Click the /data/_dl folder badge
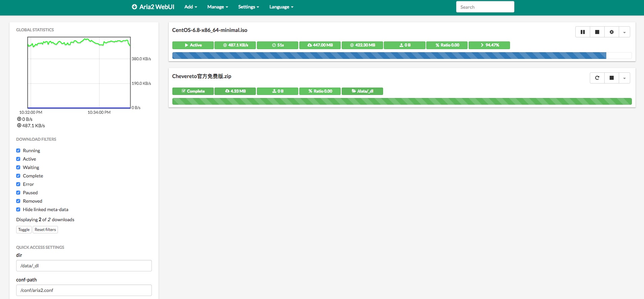The height and width of the screenshot is (299, 644). point(362,91)
